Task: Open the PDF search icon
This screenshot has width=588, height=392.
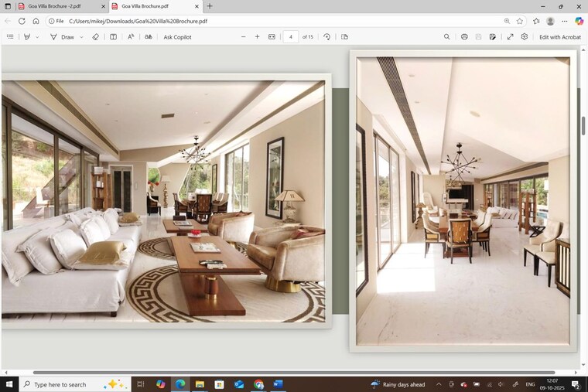Action: coord(446,37)
